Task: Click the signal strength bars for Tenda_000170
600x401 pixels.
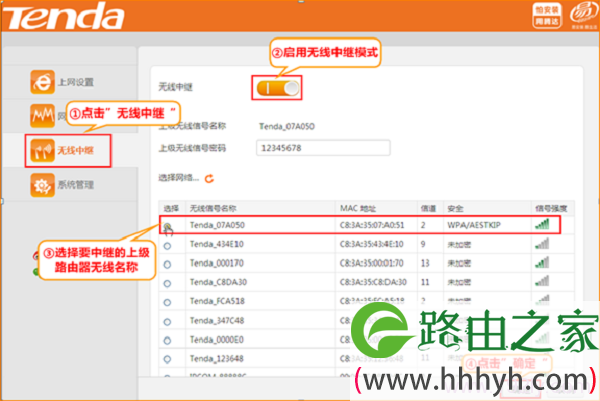Action: 542,263
